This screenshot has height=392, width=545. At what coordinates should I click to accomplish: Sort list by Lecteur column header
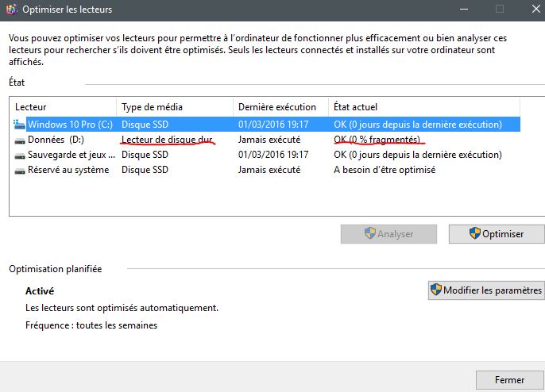pyautogui.click(x=64, y=106)
